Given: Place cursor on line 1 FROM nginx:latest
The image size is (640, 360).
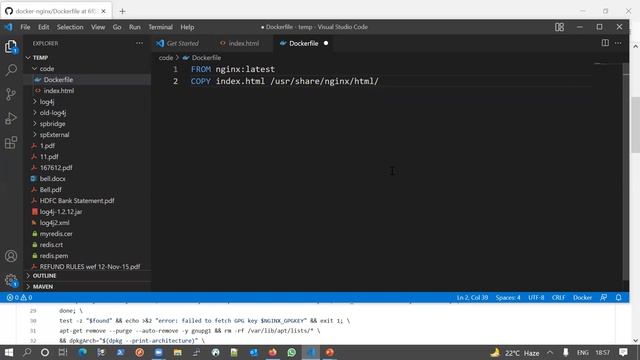Looking at the screenshot, I should (x=233, y=69).
